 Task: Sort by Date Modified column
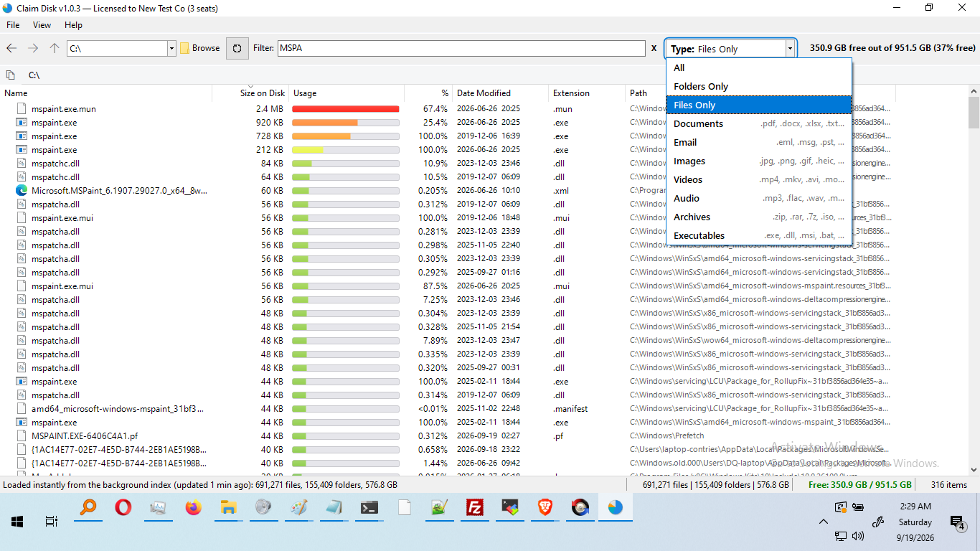tap(500, 93)
